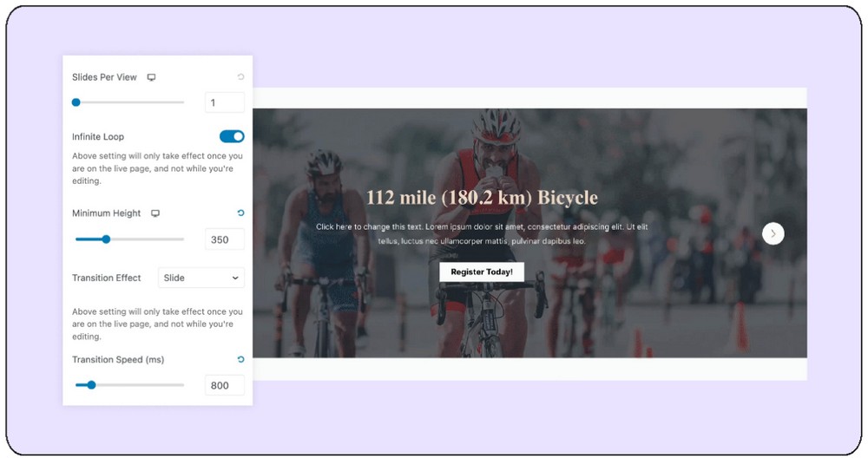868x465 pixels.
Task: Disable the Infinite Loop toggle
Action: [x=232, y=136]
